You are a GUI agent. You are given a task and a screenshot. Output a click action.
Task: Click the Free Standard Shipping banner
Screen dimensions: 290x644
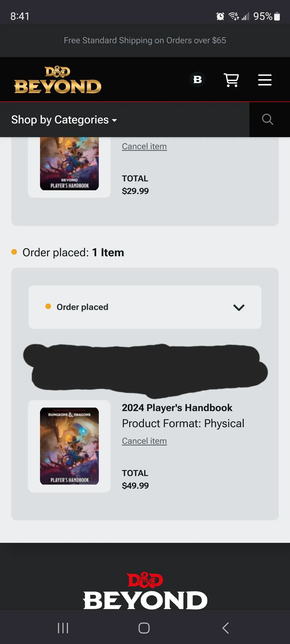point(145,40)
